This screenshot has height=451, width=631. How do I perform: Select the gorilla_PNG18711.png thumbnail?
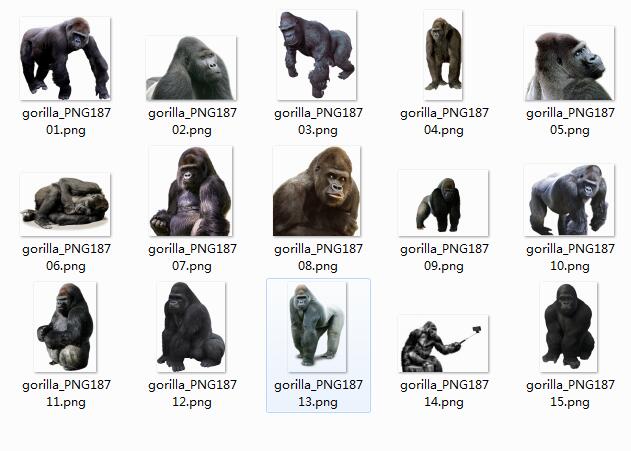point(65,327)
